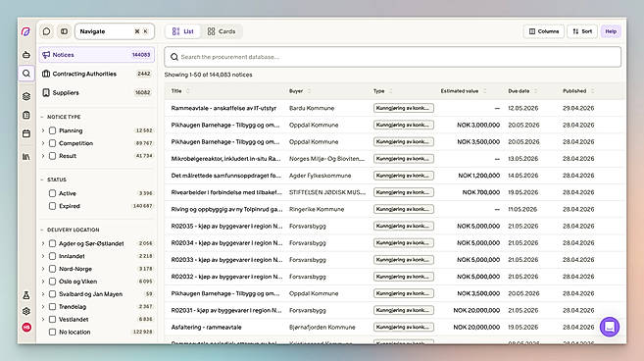Check Agder og Sør-Østlandet location

52,243
